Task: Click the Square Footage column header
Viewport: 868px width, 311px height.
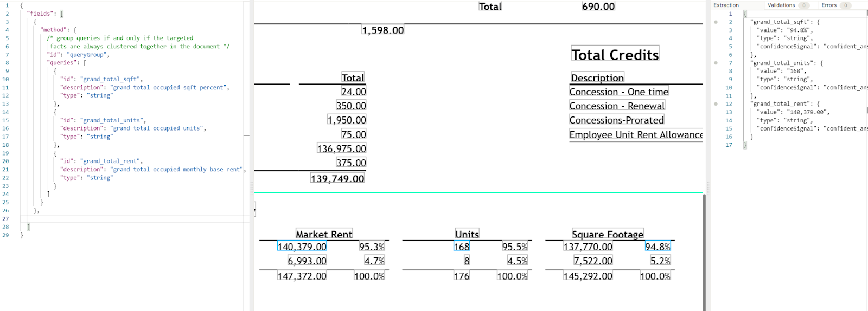Action: pos(608,234)
